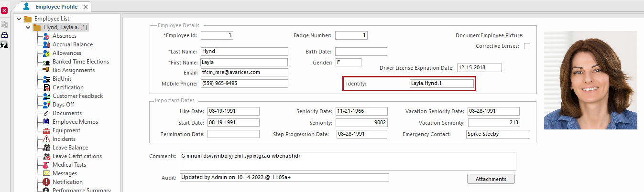Image resolution: width=644 pixels, height=192 pixels.
Task: Select Hynd, Layla a. [1] in tree
Action: 65,27
